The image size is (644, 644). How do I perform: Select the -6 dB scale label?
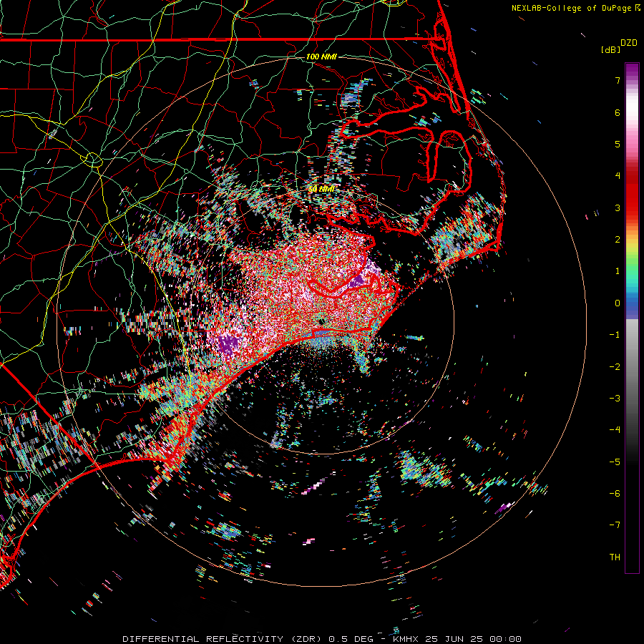pyautogui.click(x=615, y=493)
